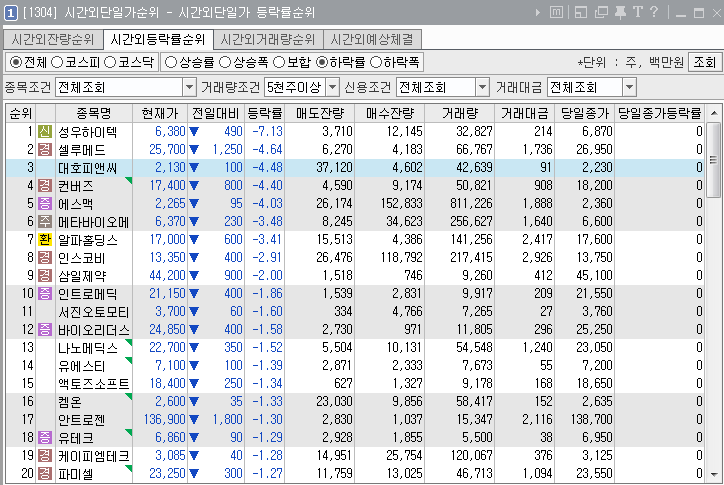The width and height of the screenshot is (724, 485).
Task: Click the 경 badge next to 컨버즈
Action: point(45,186)
